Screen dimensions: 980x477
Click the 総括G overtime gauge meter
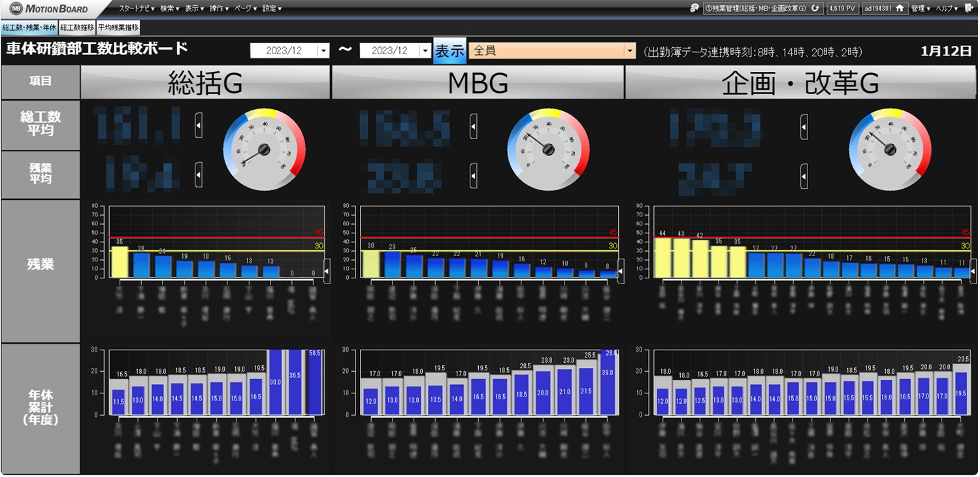[x=264, y=150]
